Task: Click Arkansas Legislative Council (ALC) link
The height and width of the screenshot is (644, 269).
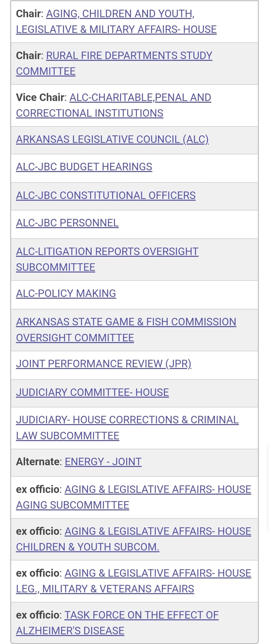Action: pyautogui.click(x=112, y=139)
